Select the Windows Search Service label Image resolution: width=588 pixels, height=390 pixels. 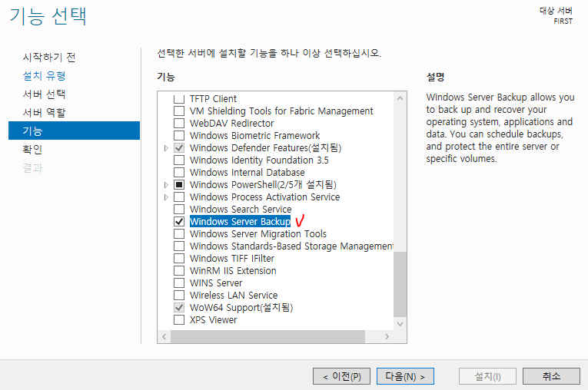tap(241, 209)
